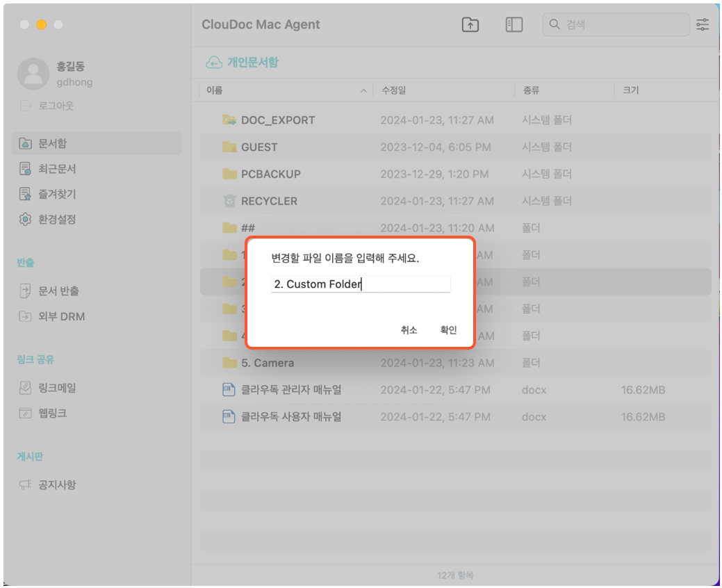This screenshot has height=588, width=722.
Task: Select the RECYCLER folder name
Action: tap(270, 202)
